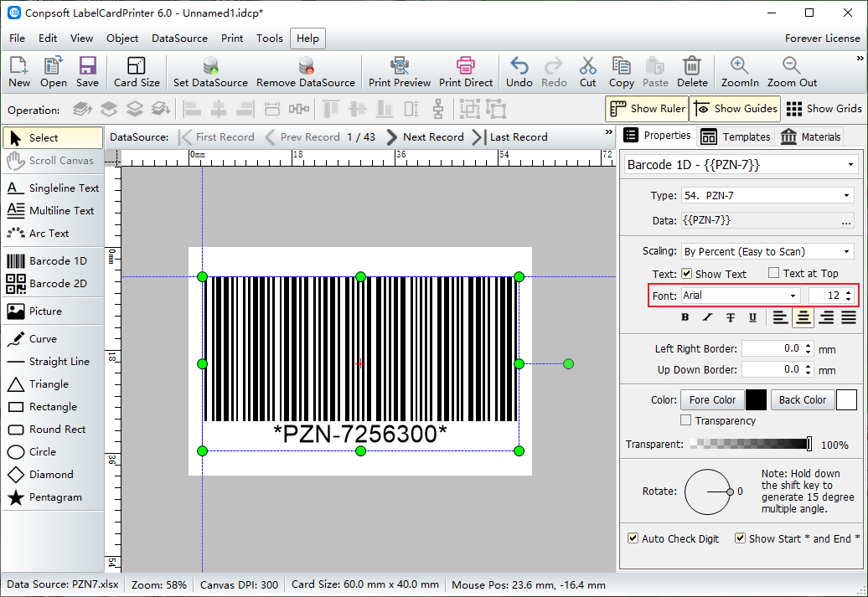Toggle Show Grids button

[824, 109]
